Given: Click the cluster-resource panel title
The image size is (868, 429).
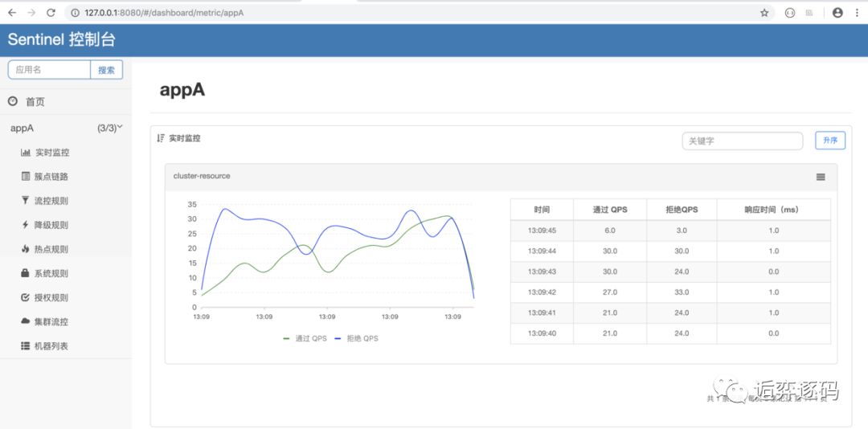Looking at the screenshot, I should [202, 176].
